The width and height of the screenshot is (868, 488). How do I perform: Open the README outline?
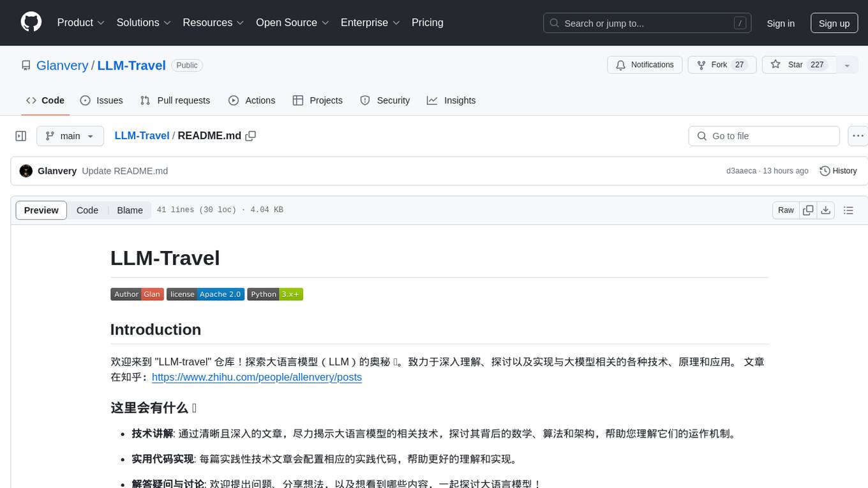pos(848,210)
